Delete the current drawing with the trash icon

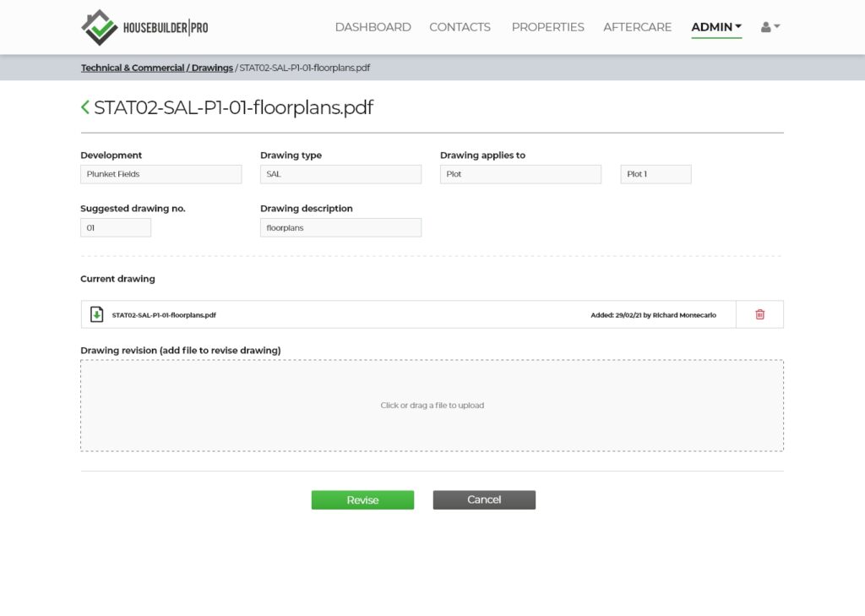pyautogui.click(x=759, y=314)
